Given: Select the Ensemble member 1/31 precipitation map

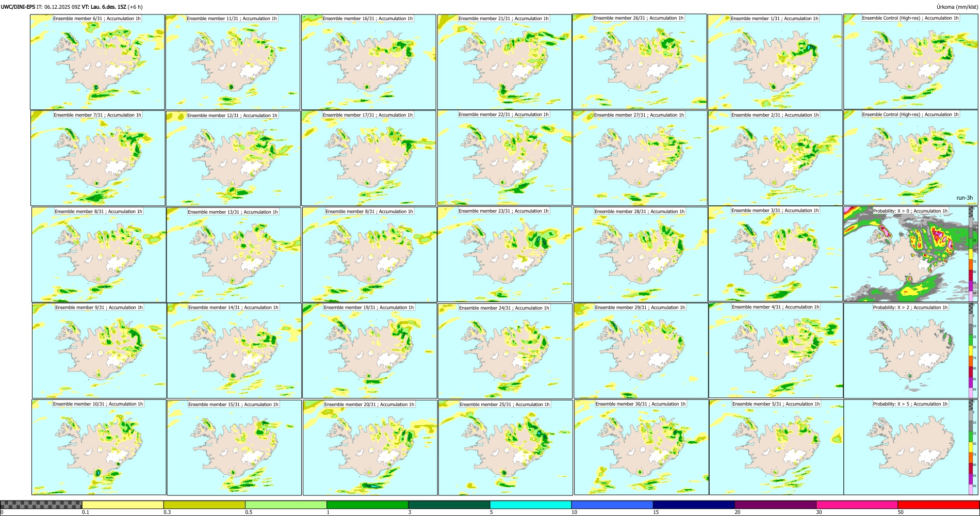Looking at the screenshot, I should point(775,62).
